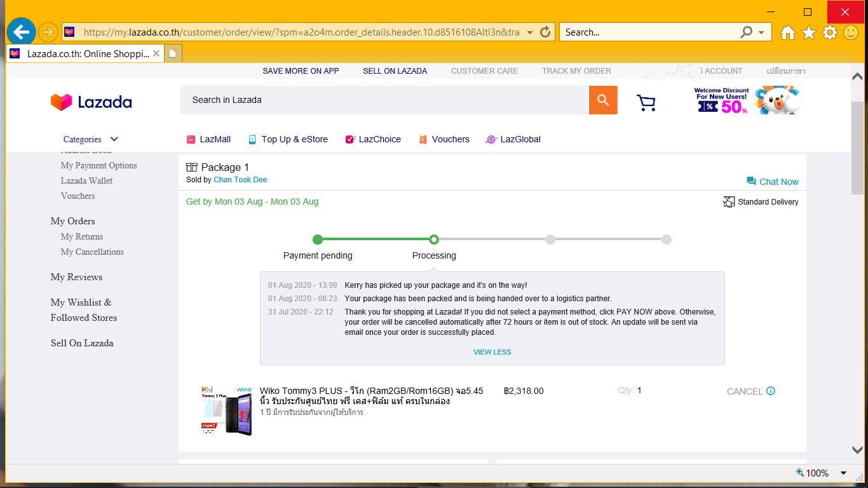Viewport: 868px width, 488px height.
Task: Refresh the page with the reload icon
Action: (545, 32)
